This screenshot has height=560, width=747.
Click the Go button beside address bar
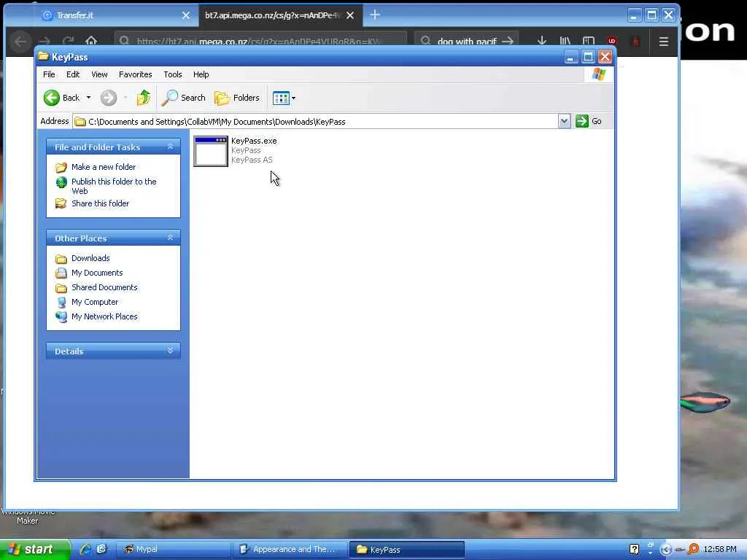[x=589, y=121]
